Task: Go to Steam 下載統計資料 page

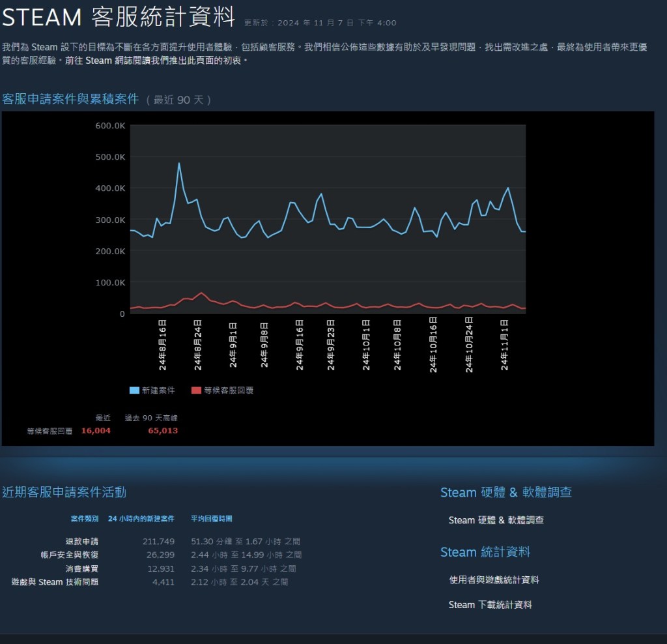Action: [x=490, y=605]
